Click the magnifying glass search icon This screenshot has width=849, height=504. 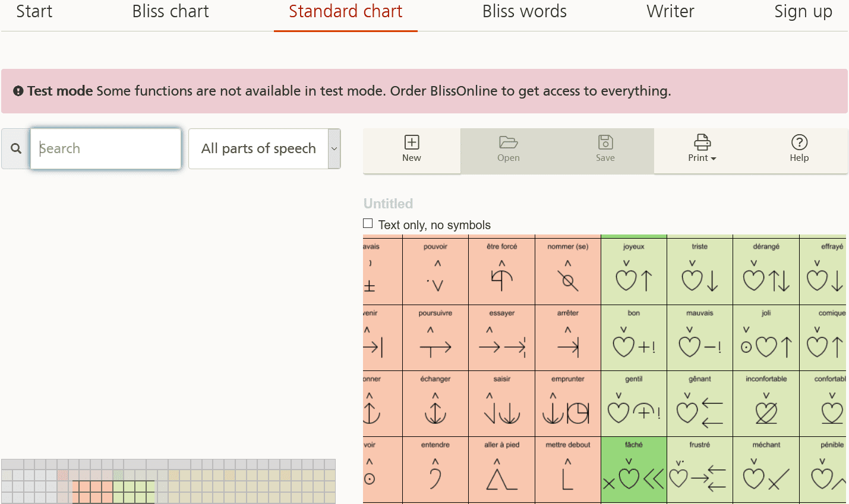[x=16, y=148]
